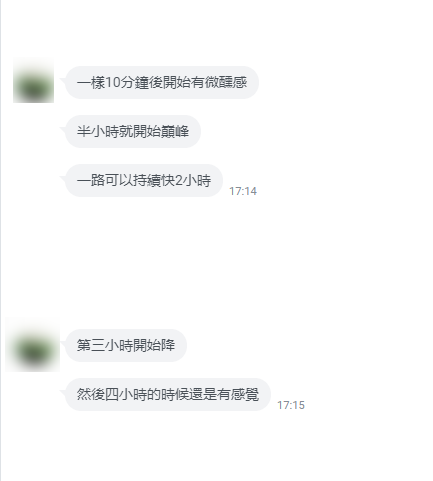Screen dimensions: 433x481
Task: Select the message 一路可以持續快2小時
Action: (144, 180)
